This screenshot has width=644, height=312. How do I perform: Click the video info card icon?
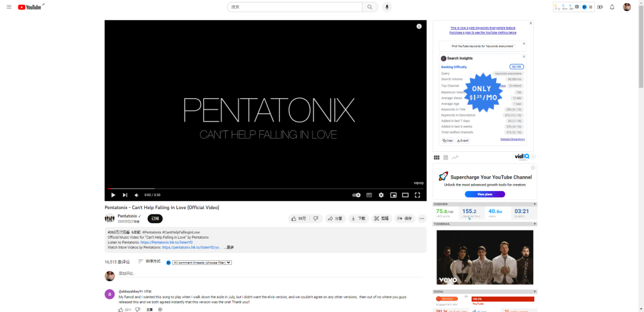419,26
